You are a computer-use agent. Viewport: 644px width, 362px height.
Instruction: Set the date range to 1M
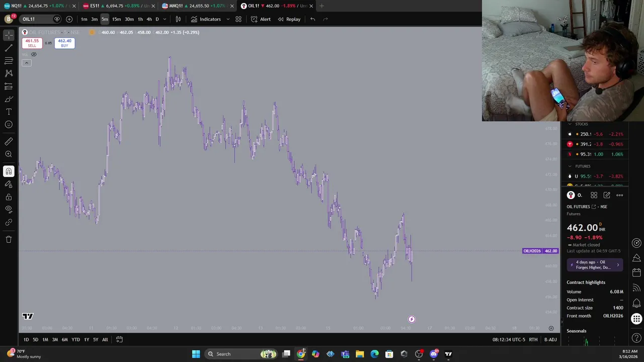pos(45,340)
